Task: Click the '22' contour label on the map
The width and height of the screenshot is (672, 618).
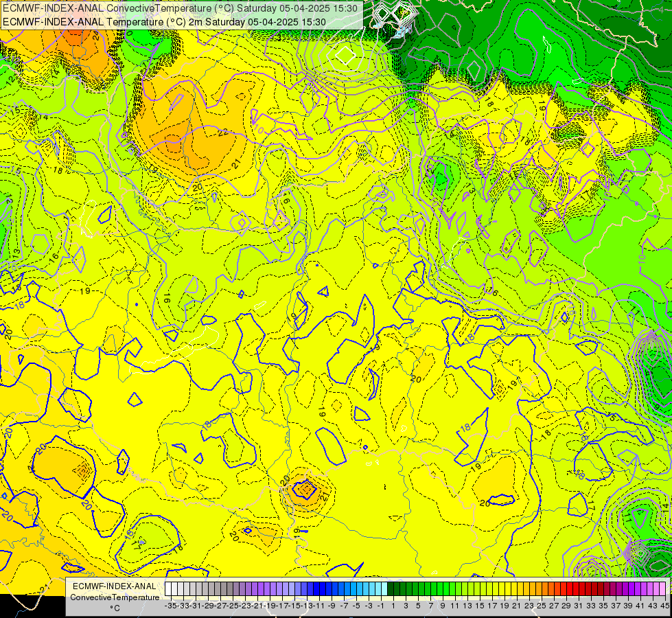Action: pos(223,133)
